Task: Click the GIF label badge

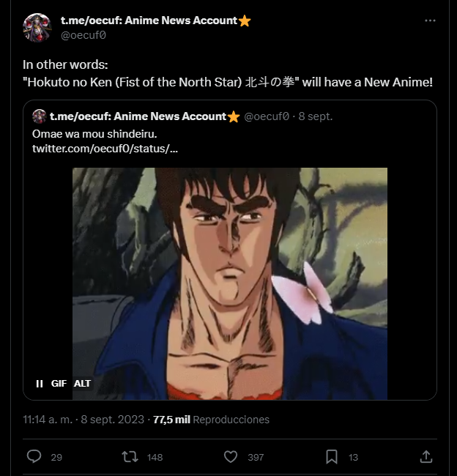Action: pyautogui.click(x=59, y=383)
